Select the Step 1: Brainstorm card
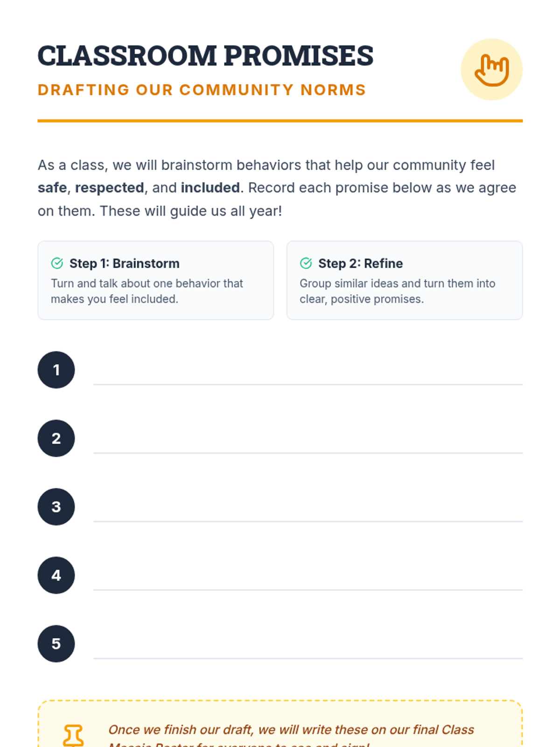Screen dimensions: 560x747 tap(155, 280)
